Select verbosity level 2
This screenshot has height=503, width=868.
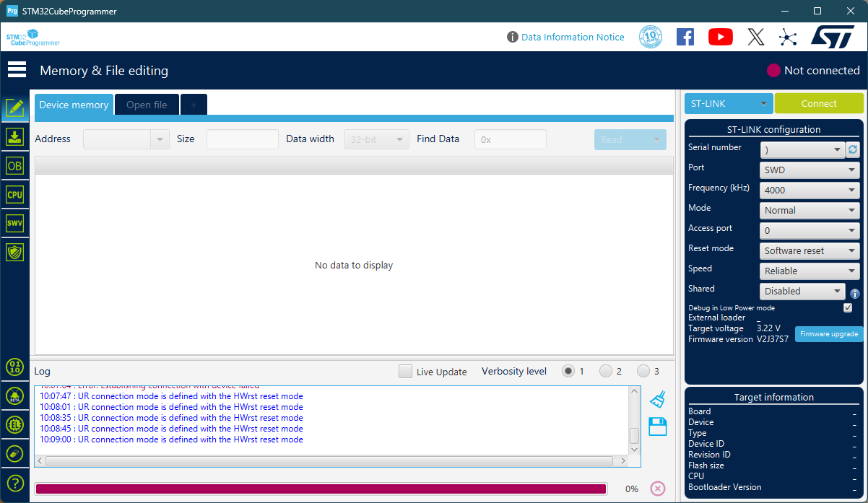click(606, 371)
